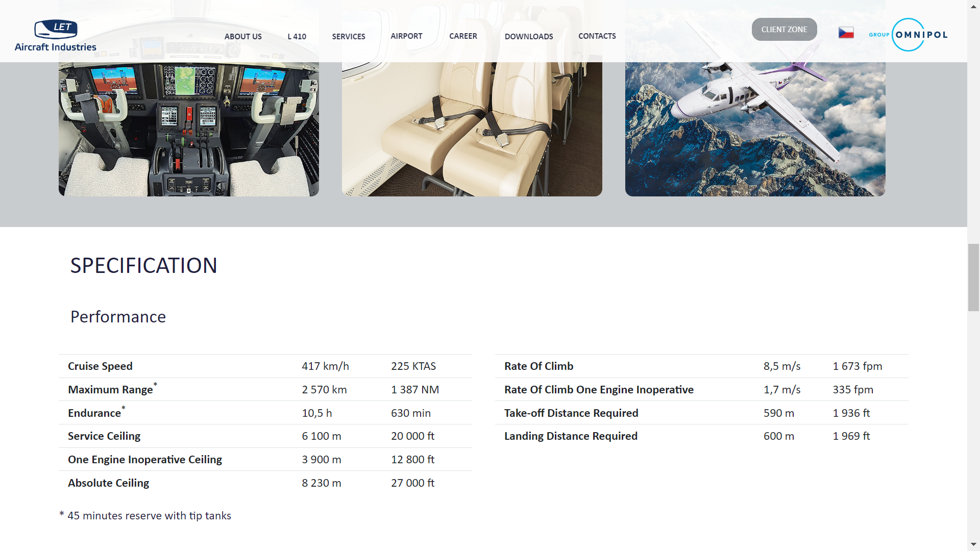Click the Maximum Range table row label
The height and width of the screenshot is (551, 980).
click(110, 390)
